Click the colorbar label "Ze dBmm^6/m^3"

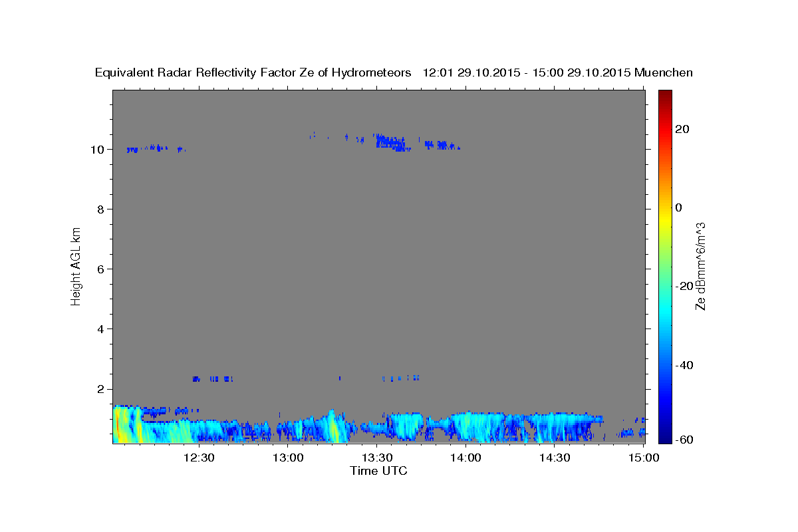(x=700, y=266)
